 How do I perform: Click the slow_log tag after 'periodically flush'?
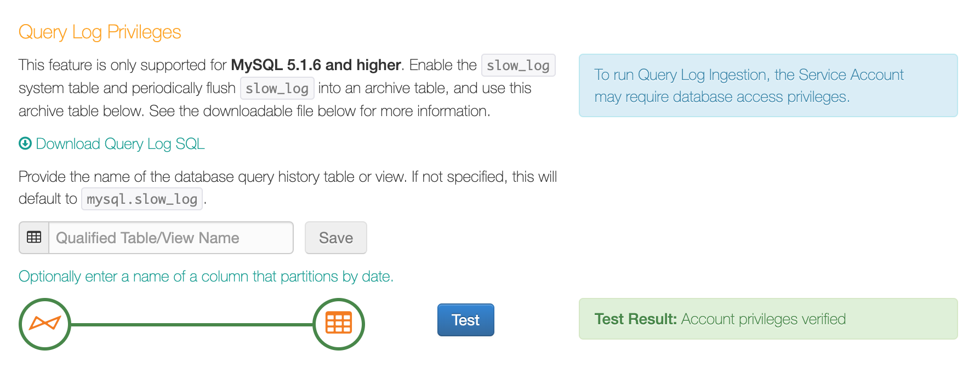[277, 88]
